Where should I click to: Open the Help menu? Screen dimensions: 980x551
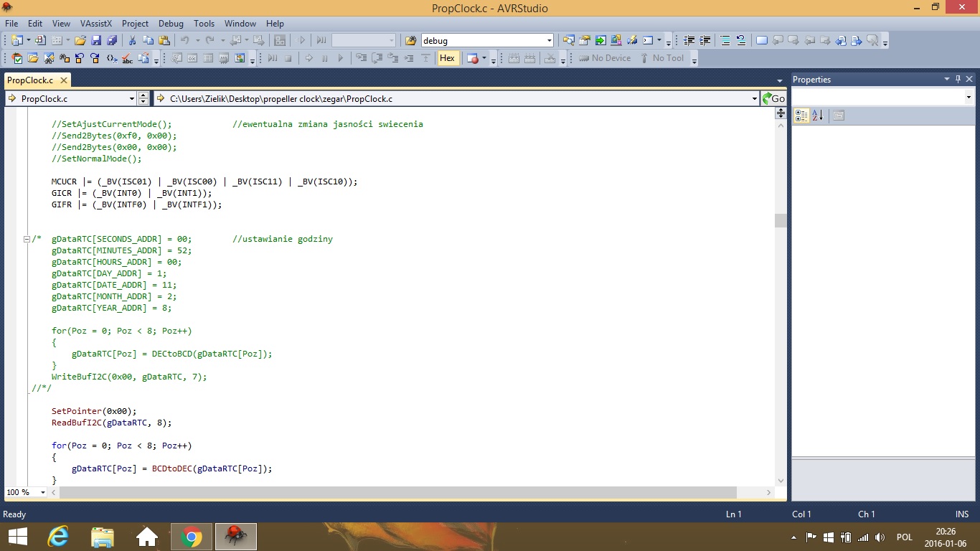tap(275, 24)
